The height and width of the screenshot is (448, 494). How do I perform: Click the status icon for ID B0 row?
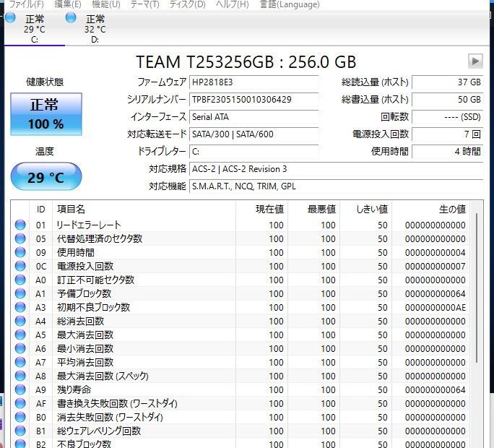coord(20,417)
